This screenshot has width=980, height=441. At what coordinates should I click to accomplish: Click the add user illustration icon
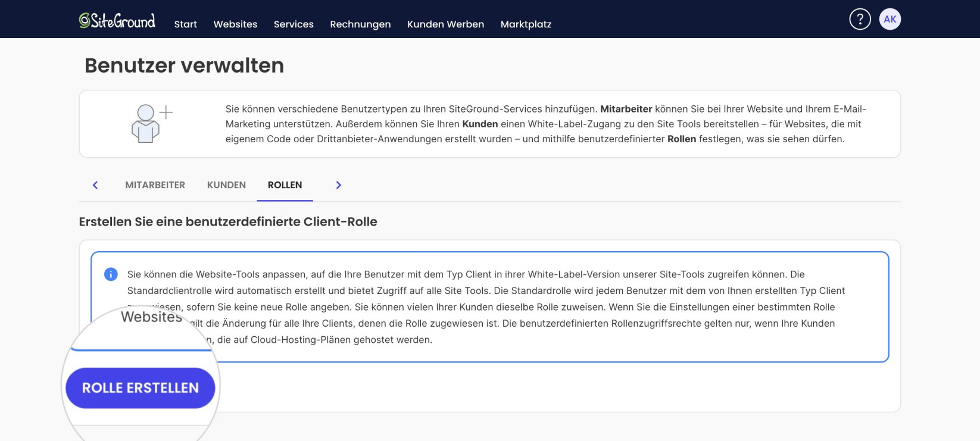click(x=151, y=123)
